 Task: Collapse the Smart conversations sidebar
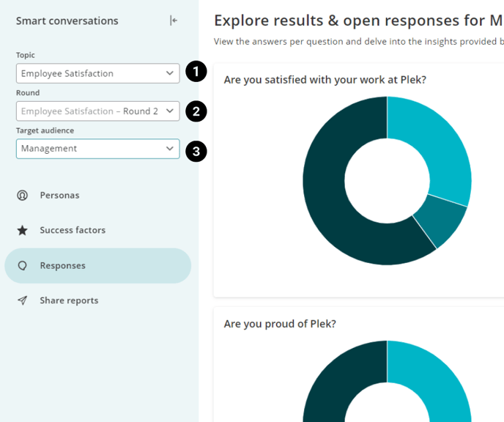[x=173, y=21]
